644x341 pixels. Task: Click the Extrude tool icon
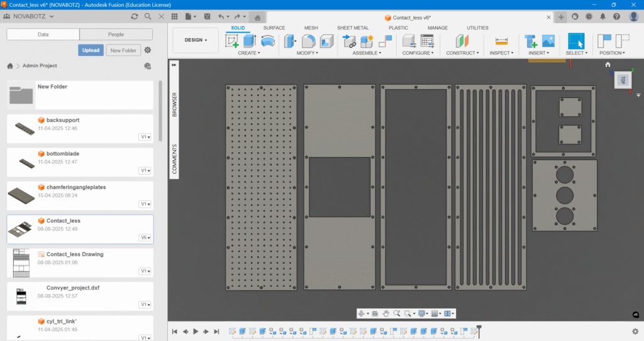point(250,41)
